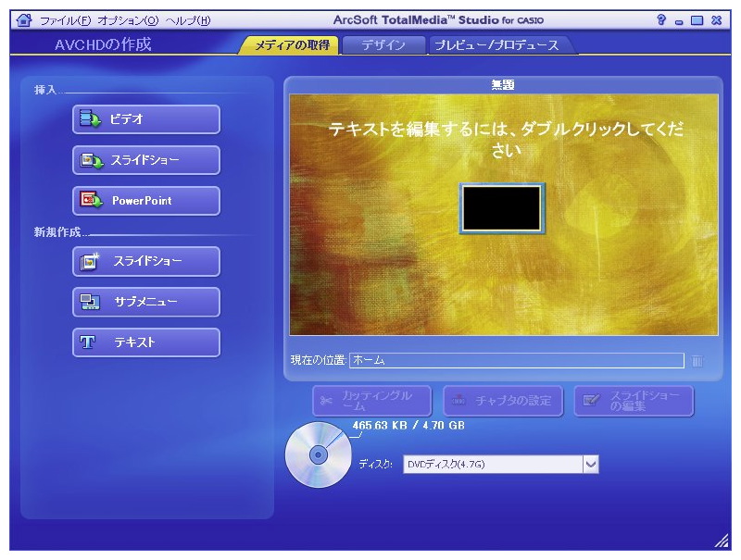Click the チャプタの設定 button
The height and width of the screenshot is (560, 741).
click(503, 401)
